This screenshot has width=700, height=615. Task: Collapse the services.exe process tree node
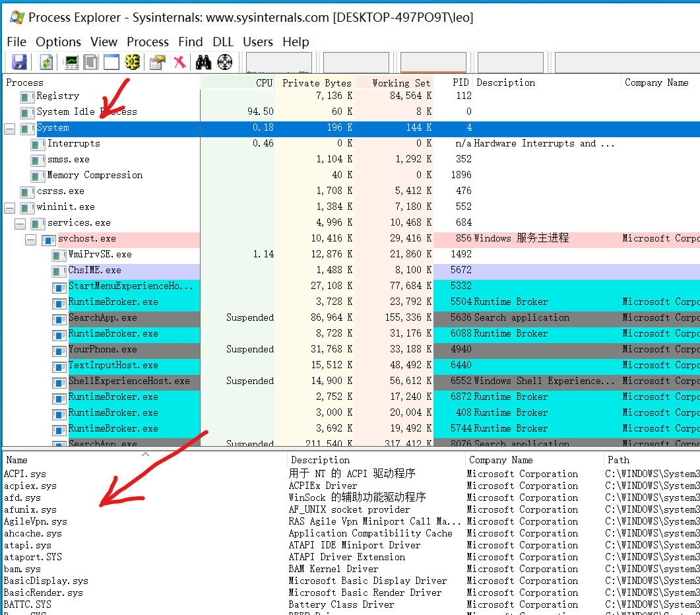click(x=20, y=222)
